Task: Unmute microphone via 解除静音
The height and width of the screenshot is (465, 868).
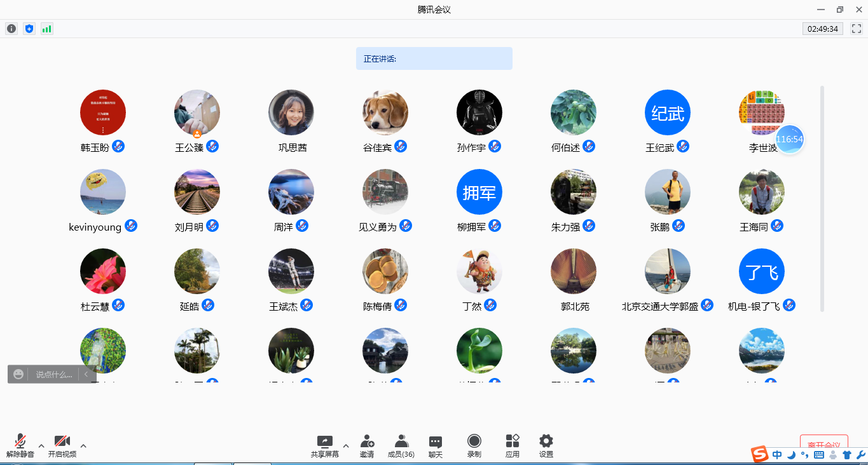Action: [x=20, y=445]
